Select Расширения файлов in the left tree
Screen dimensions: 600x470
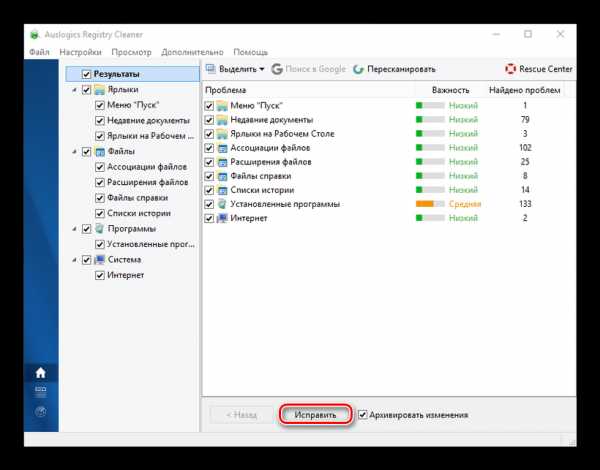148,182
